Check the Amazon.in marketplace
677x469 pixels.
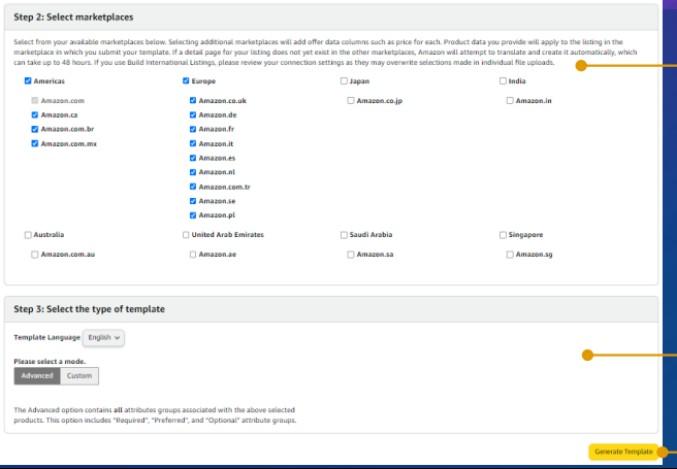[x=510, y=100]
